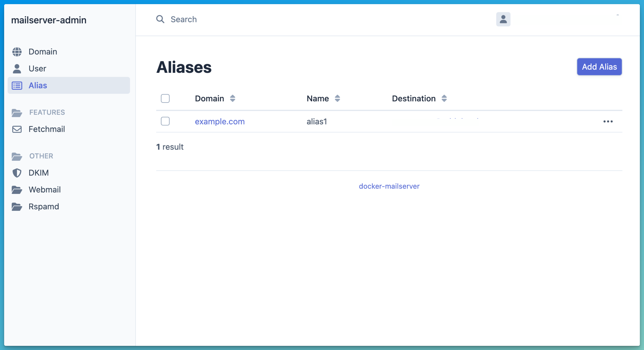The image size is (644, 350).
Task: Sort aliases by Name column arrows
Action: tap(337, 98)
